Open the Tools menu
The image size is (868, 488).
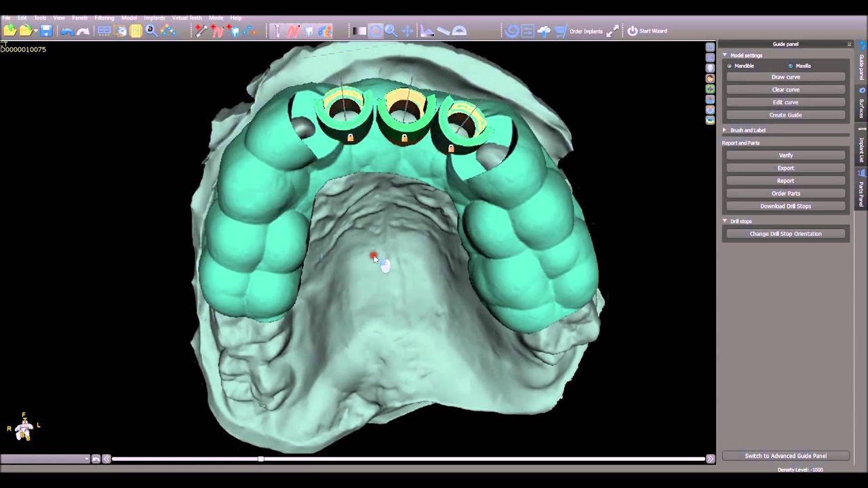pos(40,18)
